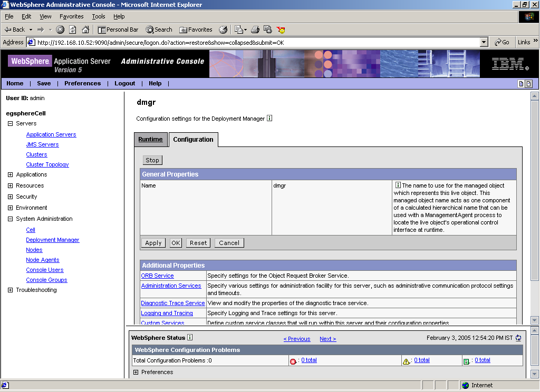The width and height of the screenshot is (540, 392).
Task: Select the Configuration tab
Action: click(x=193, y=140)
